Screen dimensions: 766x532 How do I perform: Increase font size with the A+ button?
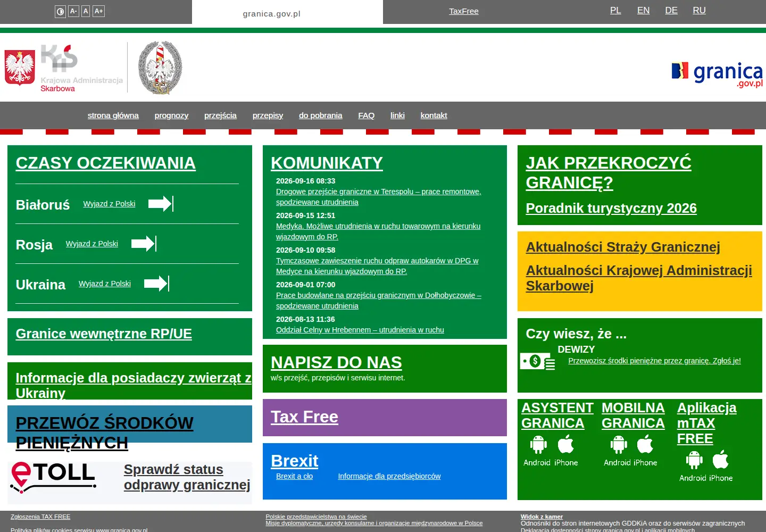[x=99, y=11]
